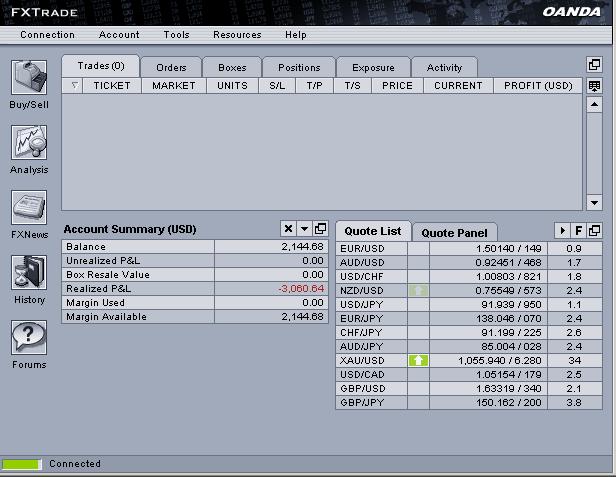Select the USD/CHF quote row
Image resolution: width=616 pixels, height=477 pixels.
[x=469, y=277]
